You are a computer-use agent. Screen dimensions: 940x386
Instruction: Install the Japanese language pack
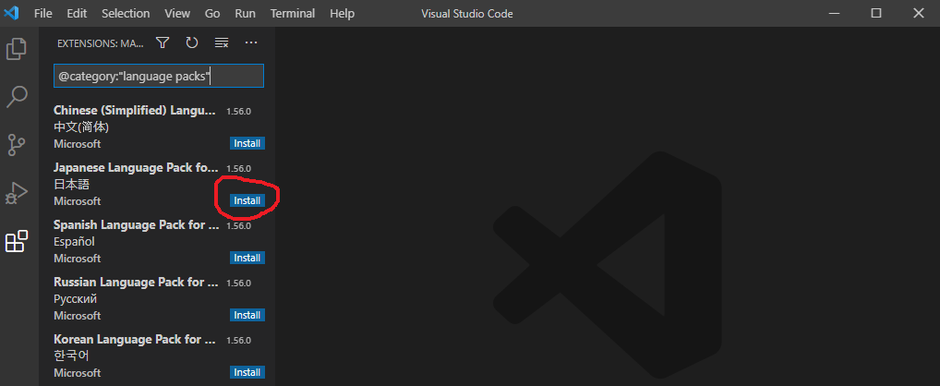point(247,201)
